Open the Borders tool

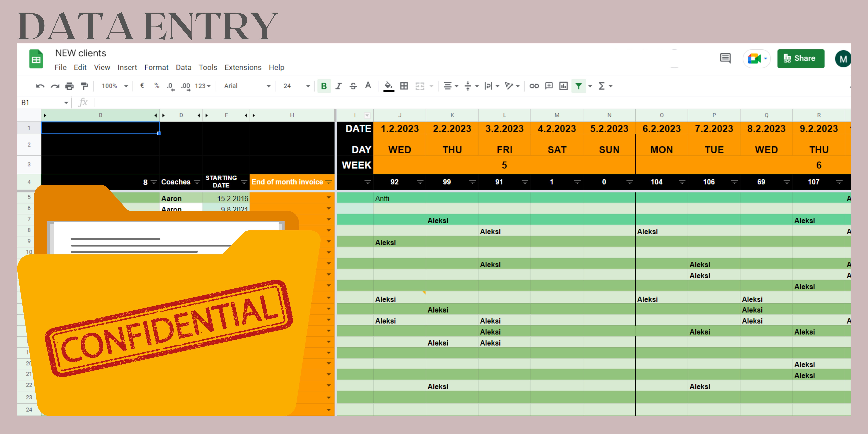pos(404,86)
